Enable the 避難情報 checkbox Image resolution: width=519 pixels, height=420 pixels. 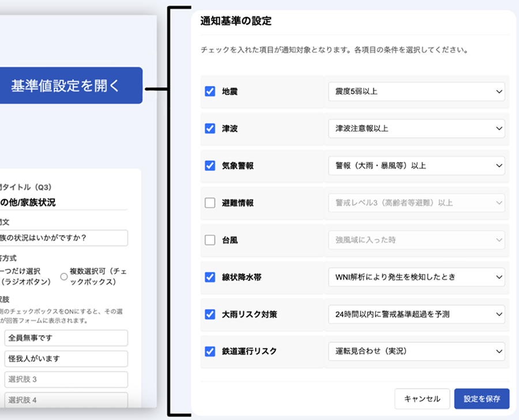[x=210, y=202]
